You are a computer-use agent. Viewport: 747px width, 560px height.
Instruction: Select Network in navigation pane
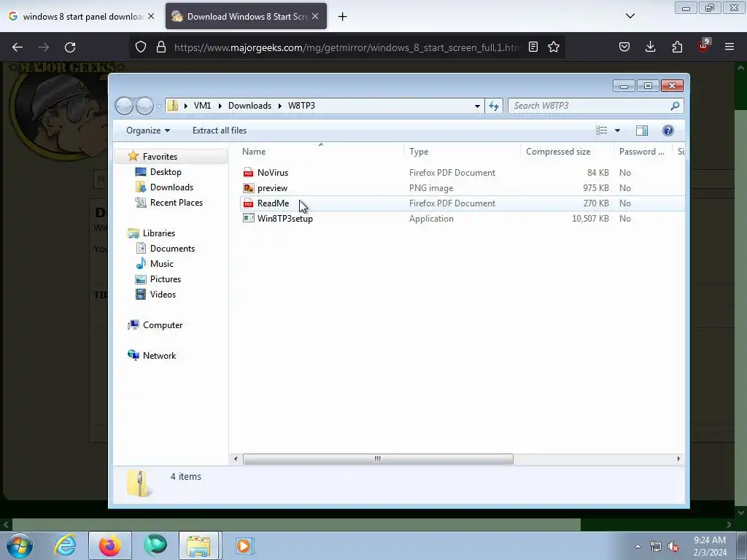pyautogui.click(x=159, y=356)
